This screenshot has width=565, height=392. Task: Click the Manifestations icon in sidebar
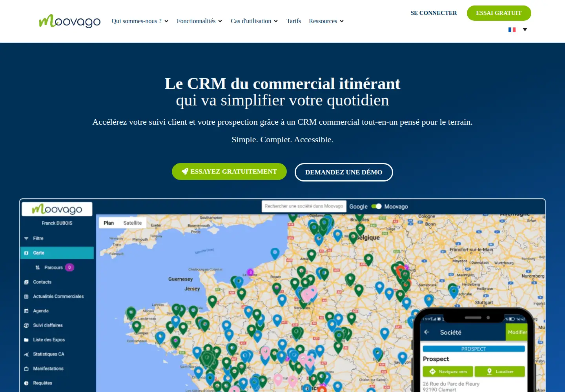(x=26, y=369)
